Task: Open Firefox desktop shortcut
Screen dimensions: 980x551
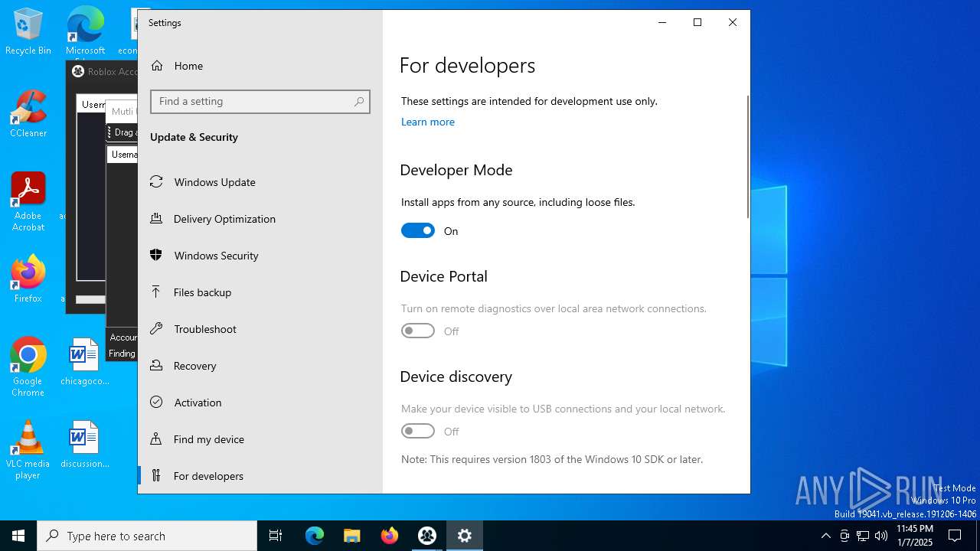Action: click(x=28, y=279)
